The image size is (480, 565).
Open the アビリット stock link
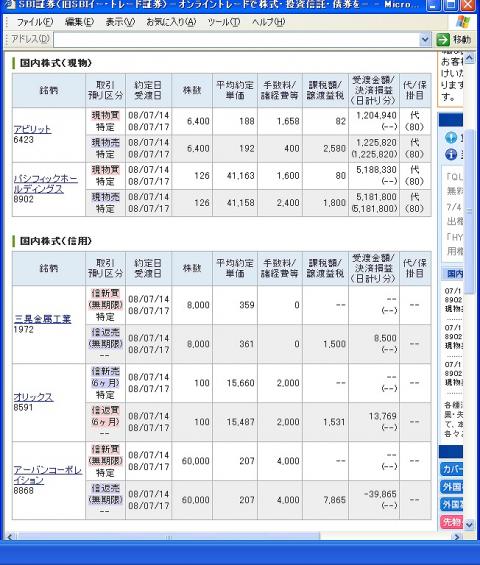coord(32,129)
